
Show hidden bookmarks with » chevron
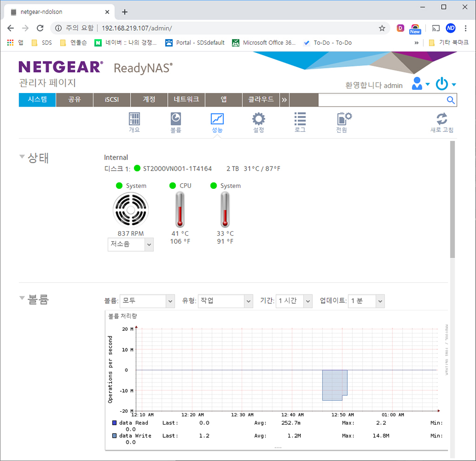tap(416, 43)
